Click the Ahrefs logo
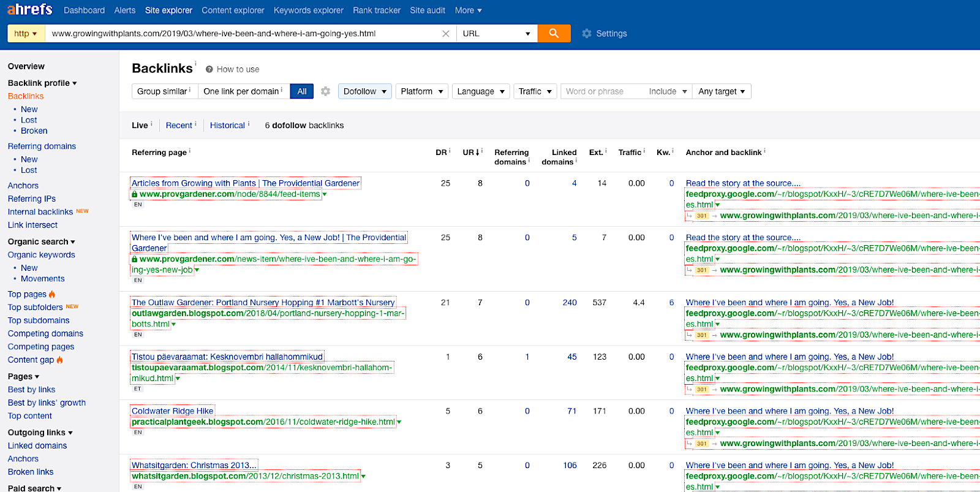Image resolution: width=980 pixels, height=492 pixels. pos(29,10)
